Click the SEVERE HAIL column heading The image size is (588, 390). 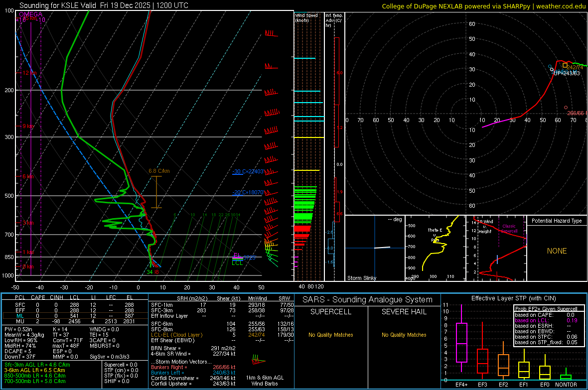404,312
